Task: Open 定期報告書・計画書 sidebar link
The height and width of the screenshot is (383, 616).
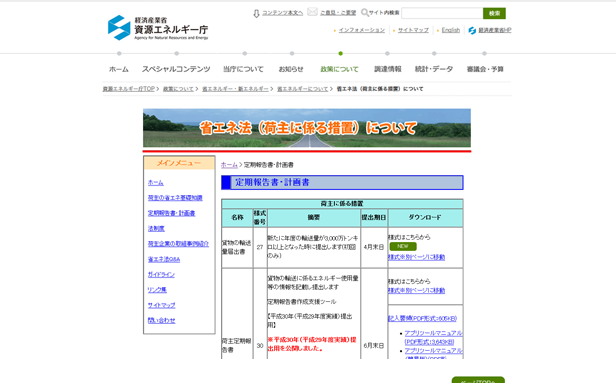Action: point(171,213)
